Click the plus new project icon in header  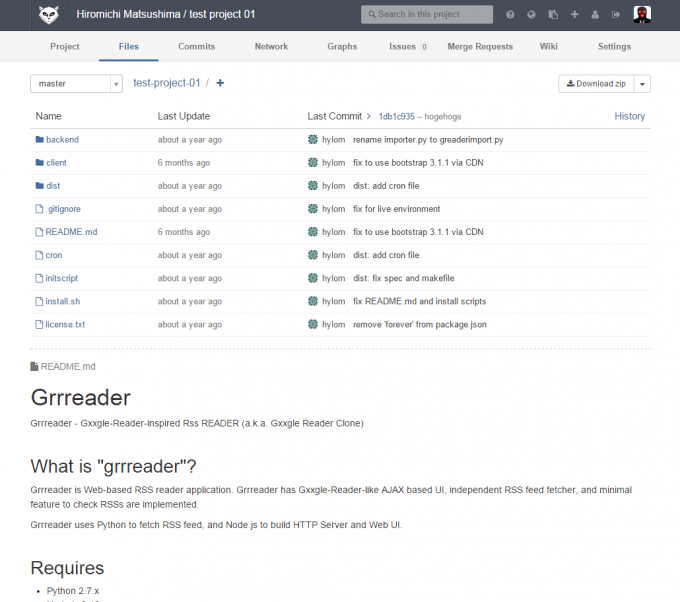pyautogui.click(x=574, y=15)
